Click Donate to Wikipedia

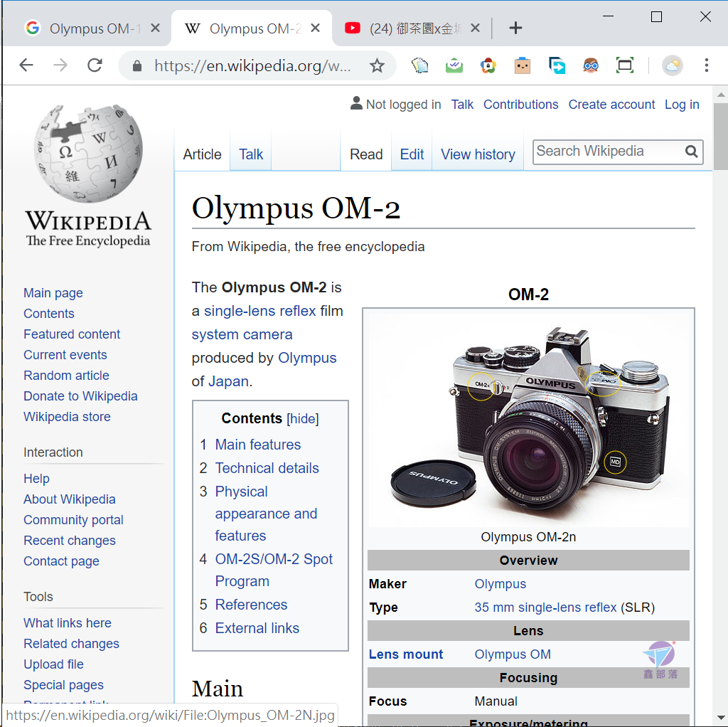click(80, 396)
